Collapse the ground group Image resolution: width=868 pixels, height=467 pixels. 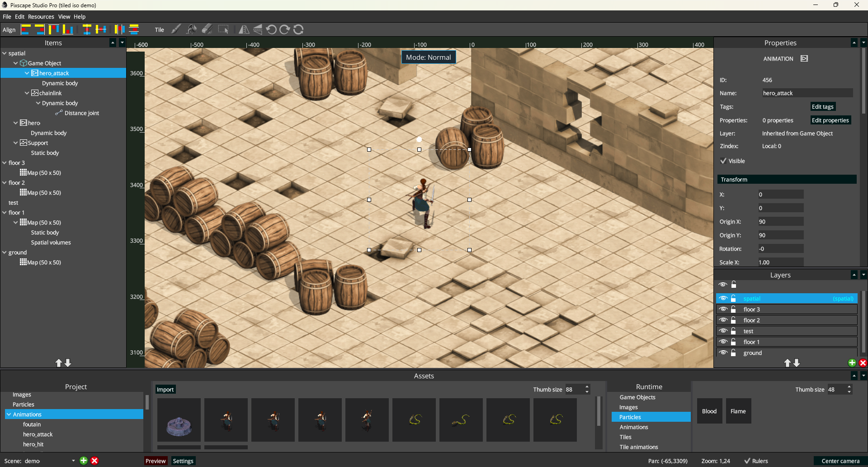pos(5,252)
